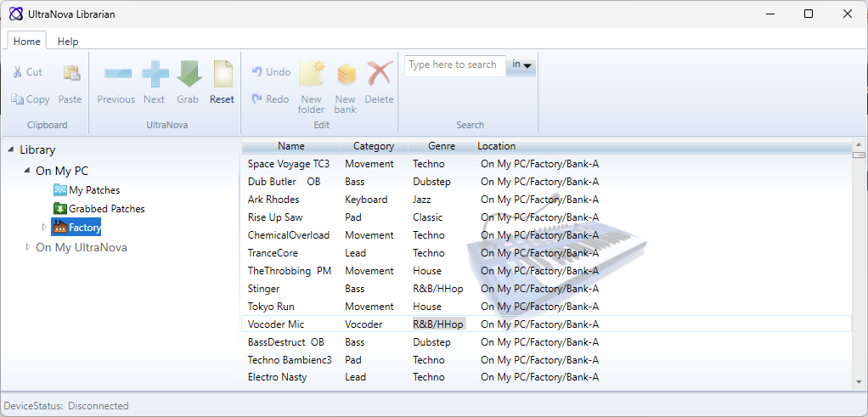Viewport: 868px width, 417px height.
Task: Click the Previous patch minus icon
Action: (x=116, y=76)
